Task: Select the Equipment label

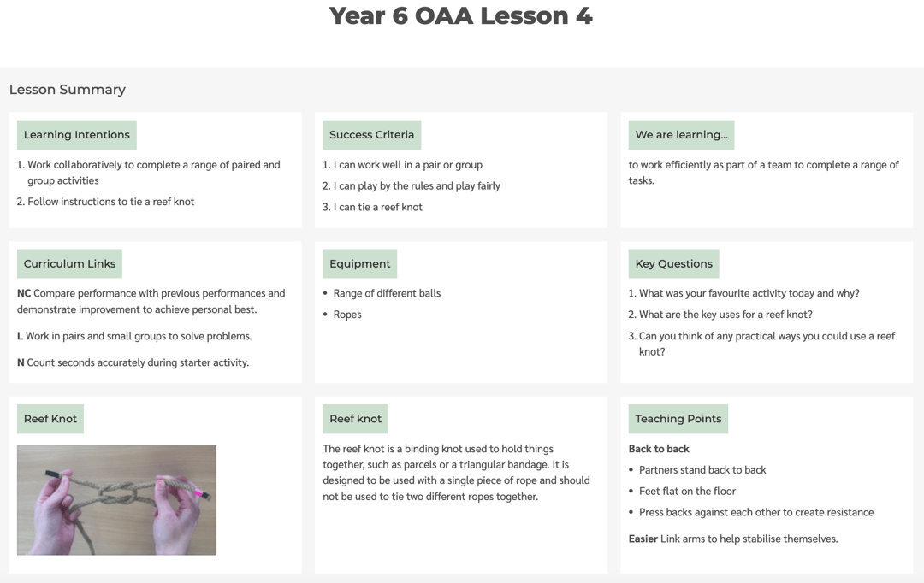Action: coord(359,264)
